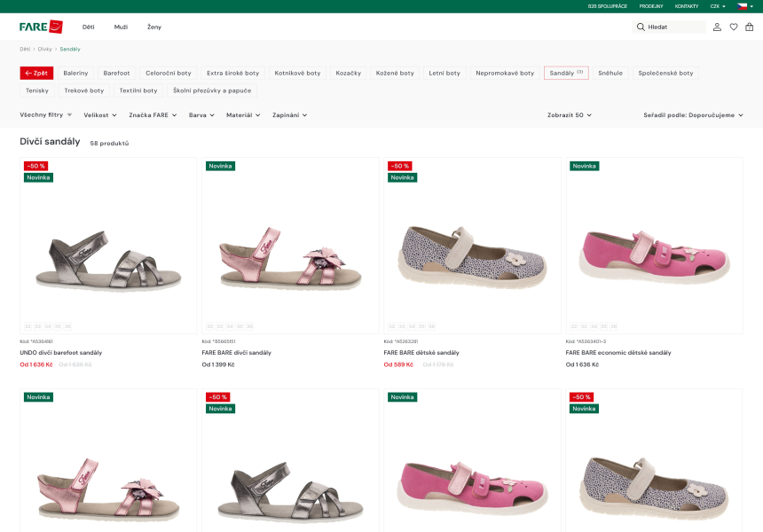Expand the Barva color filter

click(202, 115)
